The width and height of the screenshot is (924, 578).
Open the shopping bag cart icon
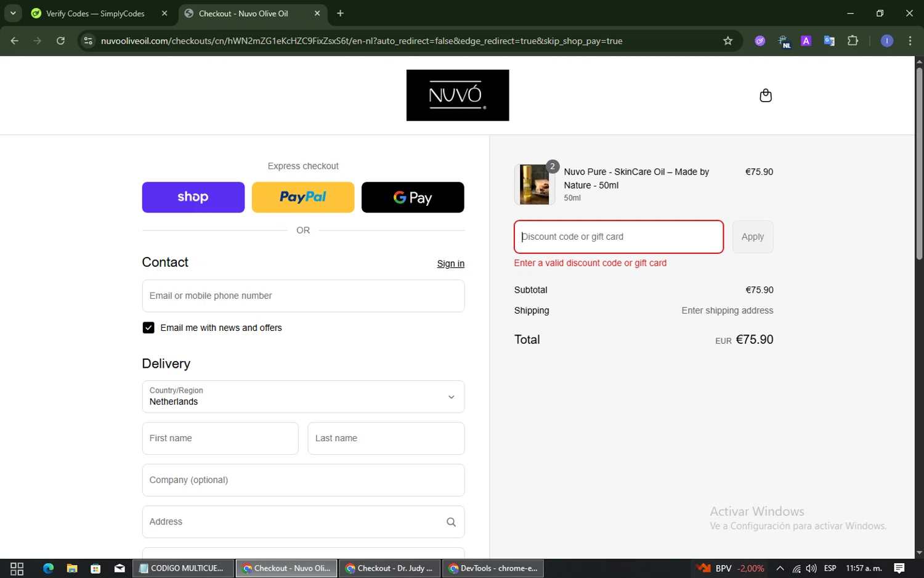[x=766, y=96]
